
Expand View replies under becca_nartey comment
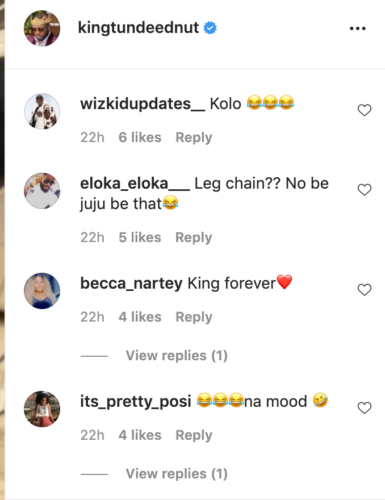(177, 356)
